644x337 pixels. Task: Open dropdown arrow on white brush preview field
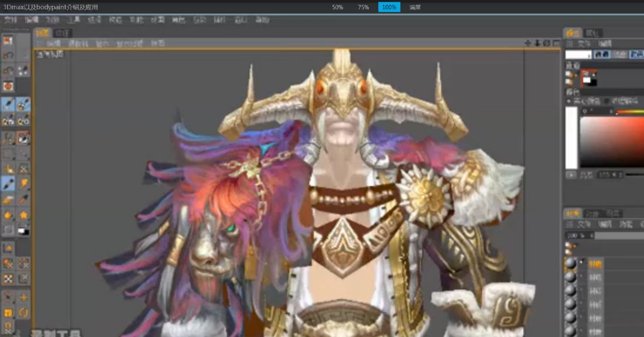pyautogui.click(x=589, y=55)
